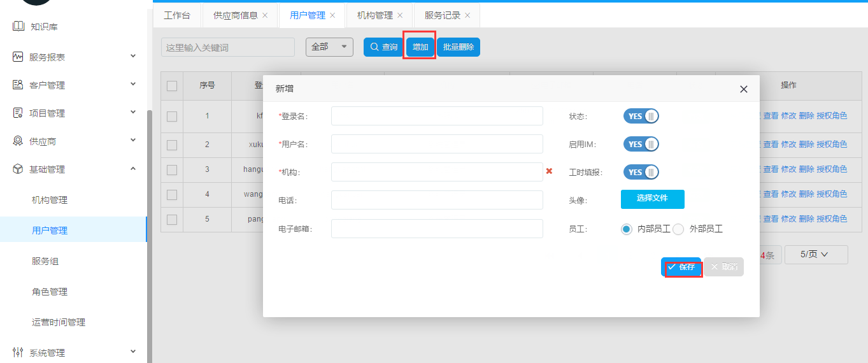Click the 知识库 book icon in sidebar

[x=18, y=27]
